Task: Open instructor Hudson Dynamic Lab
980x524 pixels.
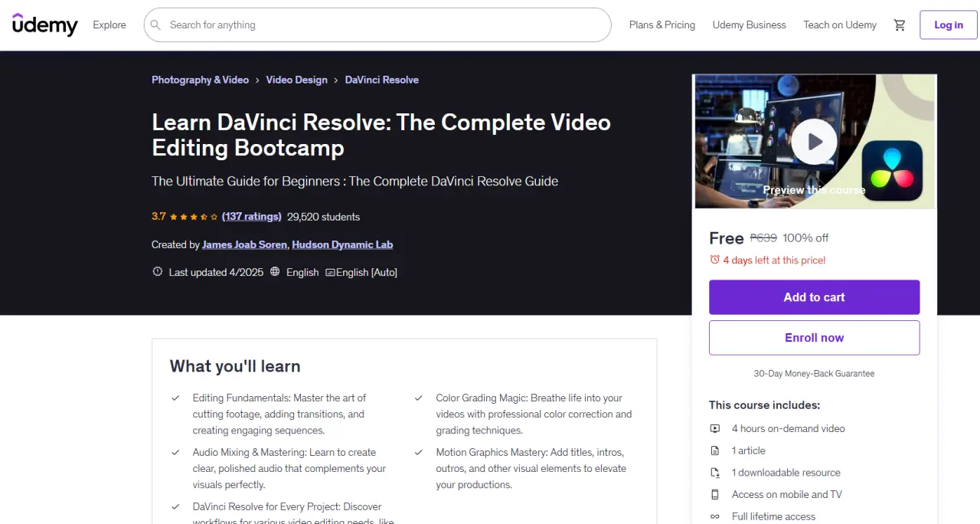Action: tap(342, 244)
